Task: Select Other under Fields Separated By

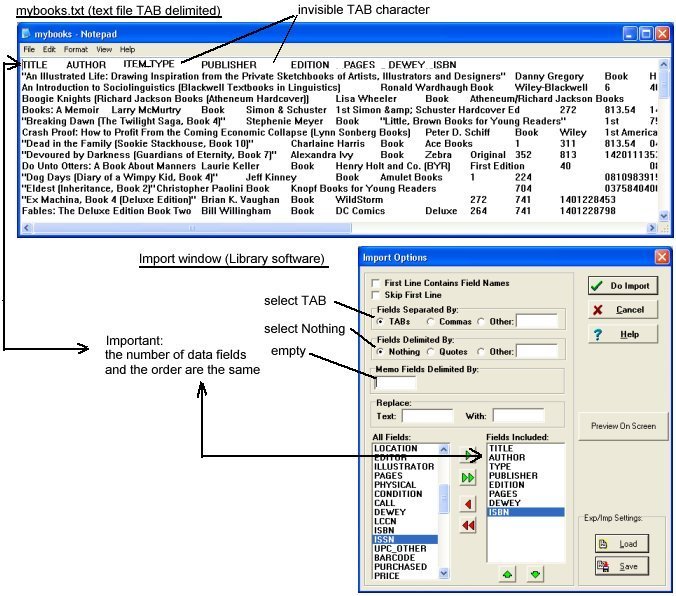Action: (x=481, y=322)
